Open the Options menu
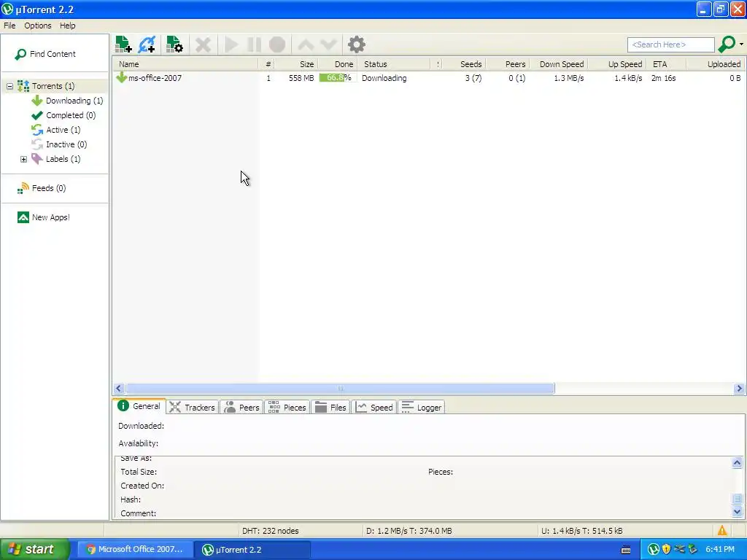 [38, 26]
